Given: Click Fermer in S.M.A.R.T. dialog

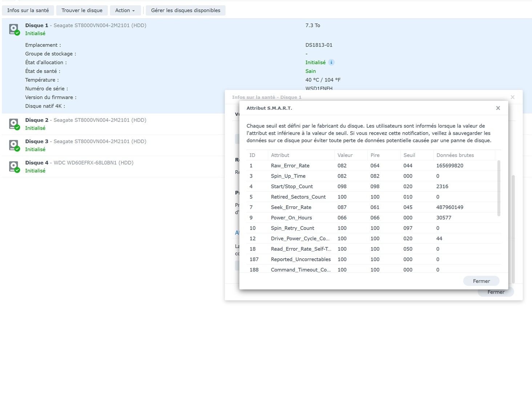Looking at the screenshot, I should click(481, 281).
